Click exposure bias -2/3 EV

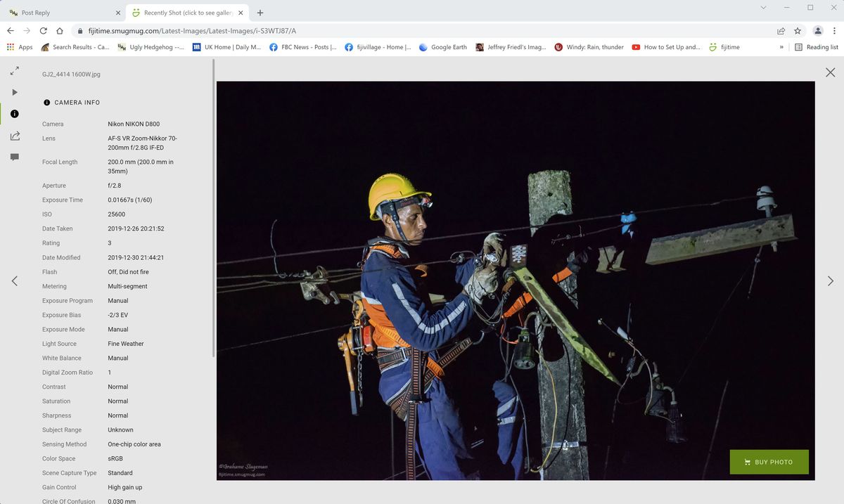pyautogui.click(x=120, y=315)
